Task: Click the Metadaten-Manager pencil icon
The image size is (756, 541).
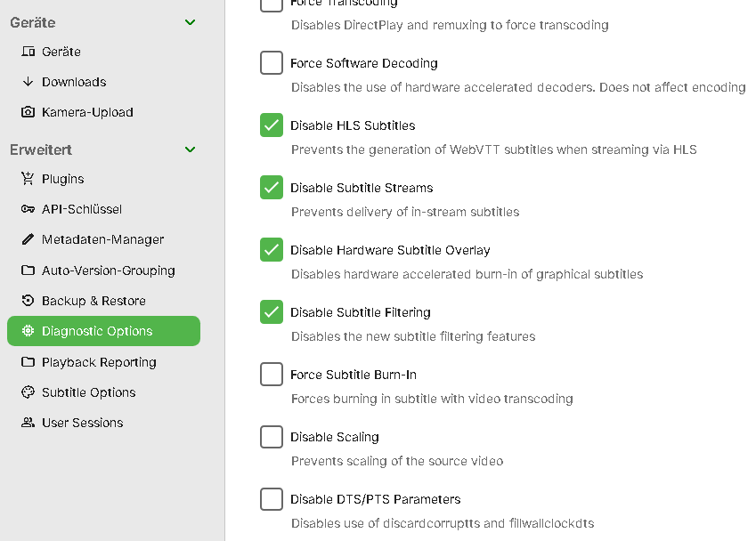Action: coord(28,239)
